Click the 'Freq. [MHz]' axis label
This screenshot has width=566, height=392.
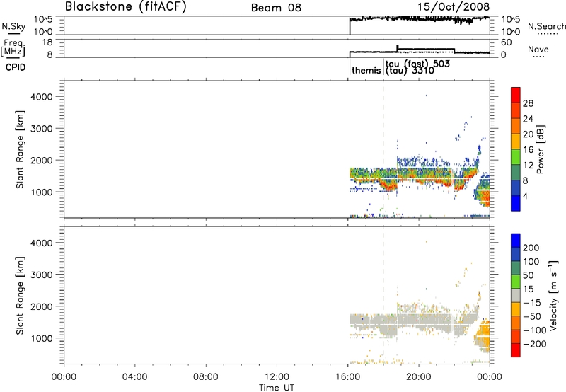[13, 48]
